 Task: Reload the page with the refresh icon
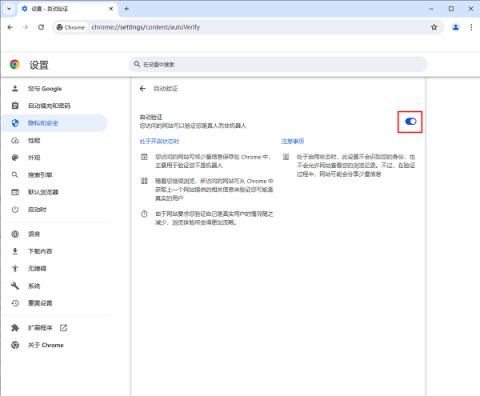[x=41, y=27]
